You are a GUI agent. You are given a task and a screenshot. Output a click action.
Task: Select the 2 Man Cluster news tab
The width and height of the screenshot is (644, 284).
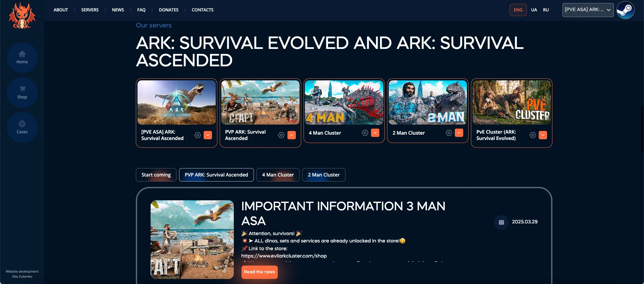324,175
